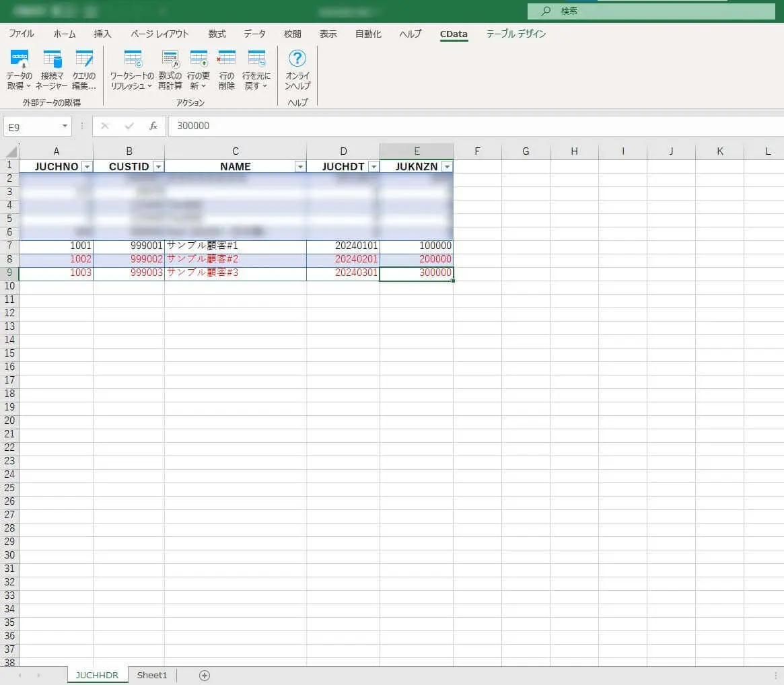Switch to the 自動化 ribbon tab
Image resolution: width=784 pixels, height=685 pixels.
368,34
